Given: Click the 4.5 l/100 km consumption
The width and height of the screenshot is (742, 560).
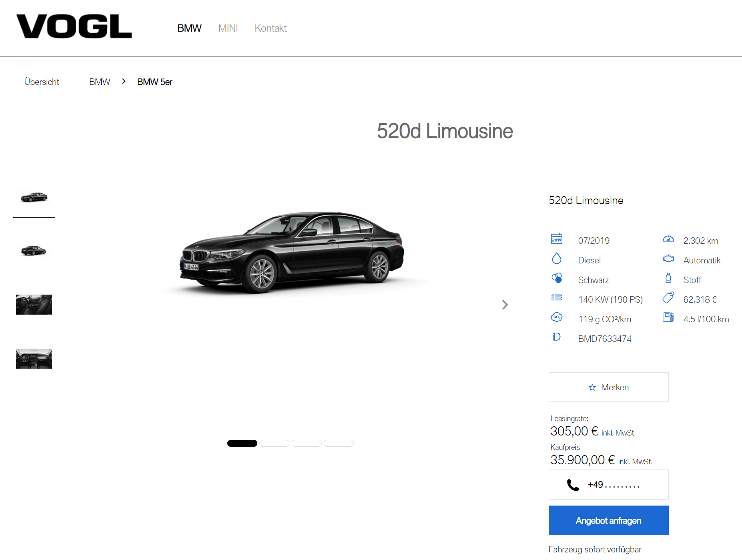Looking at the screenshot, I should [x=706, y=319].
